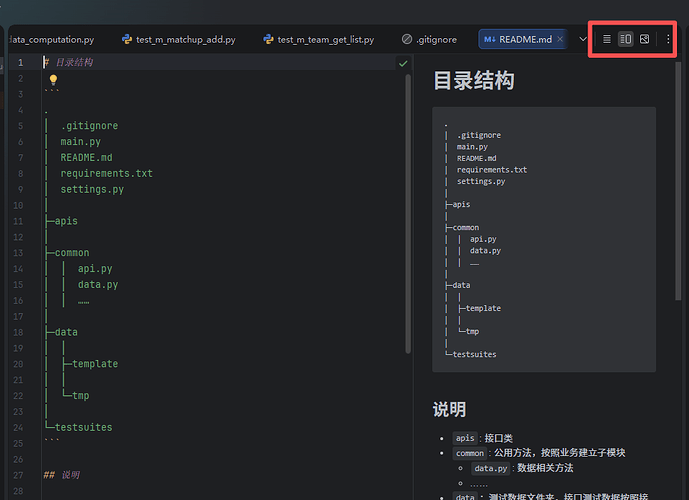Click settings.py in the editor
Image resolution: width=689 pixels, height=500 pixels.
coord(92,189)
